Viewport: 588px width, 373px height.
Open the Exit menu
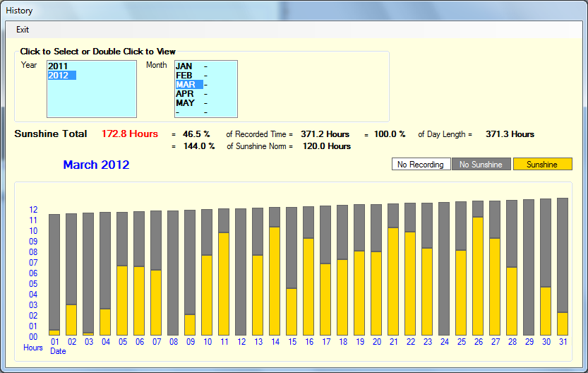23,30
